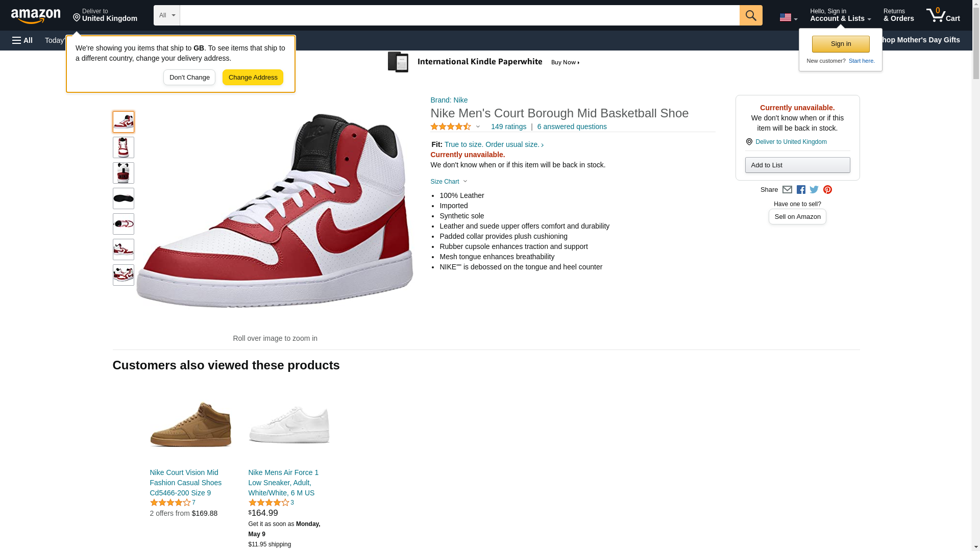Share product on Facebook

(801, 190)
